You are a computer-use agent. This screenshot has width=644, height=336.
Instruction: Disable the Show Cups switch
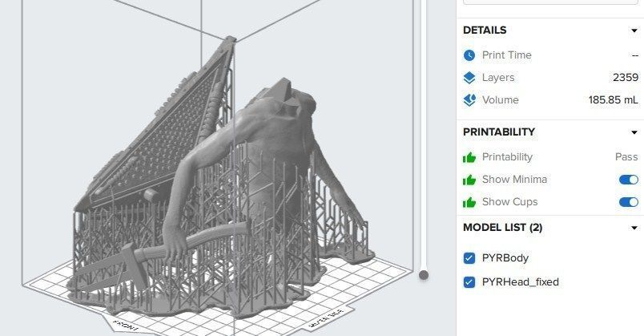point(629,202)
